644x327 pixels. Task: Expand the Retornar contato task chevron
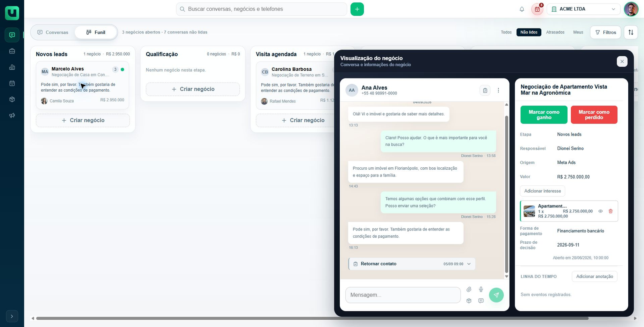[469, 264]
